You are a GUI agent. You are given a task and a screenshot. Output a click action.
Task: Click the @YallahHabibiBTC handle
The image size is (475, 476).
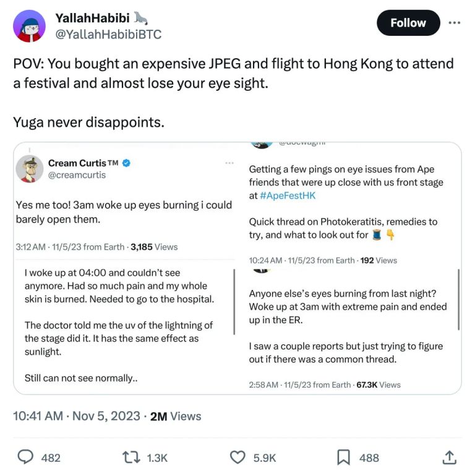108,35
